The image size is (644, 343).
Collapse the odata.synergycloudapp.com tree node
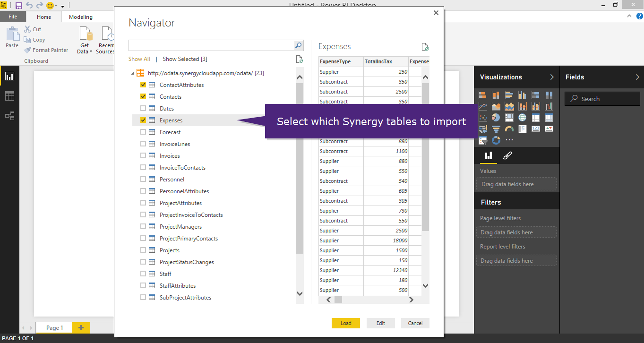tap(133, 74)
